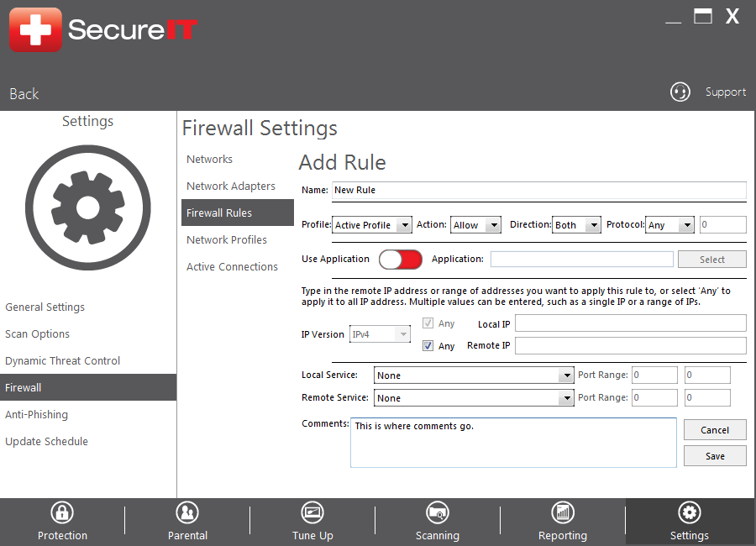Open Scanning folder icon
The height and width of the screenshot is (546, 756).
pyautogui.click(x=438, y=512)
